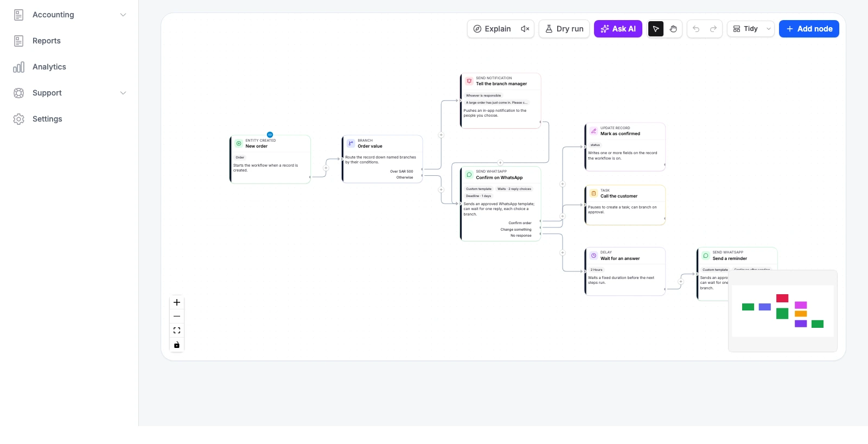Start a Dry run of the workflow

(x=564, y=29)
